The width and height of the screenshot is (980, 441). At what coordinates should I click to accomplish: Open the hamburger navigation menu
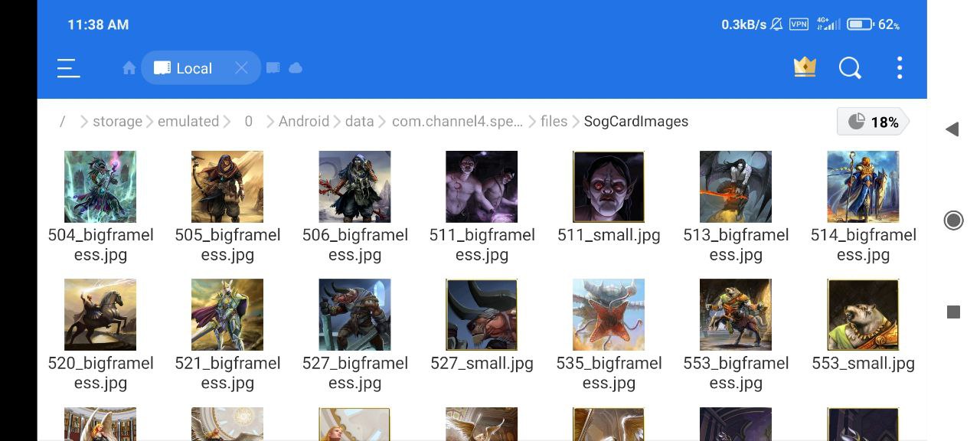[68, 68]
